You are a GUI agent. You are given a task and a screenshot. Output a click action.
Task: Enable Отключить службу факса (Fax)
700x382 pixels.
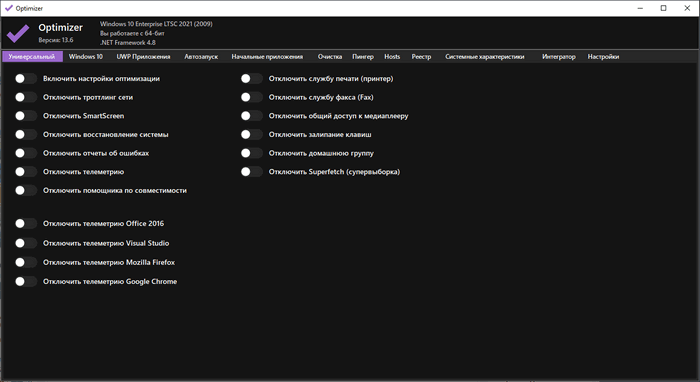(251, 97)
